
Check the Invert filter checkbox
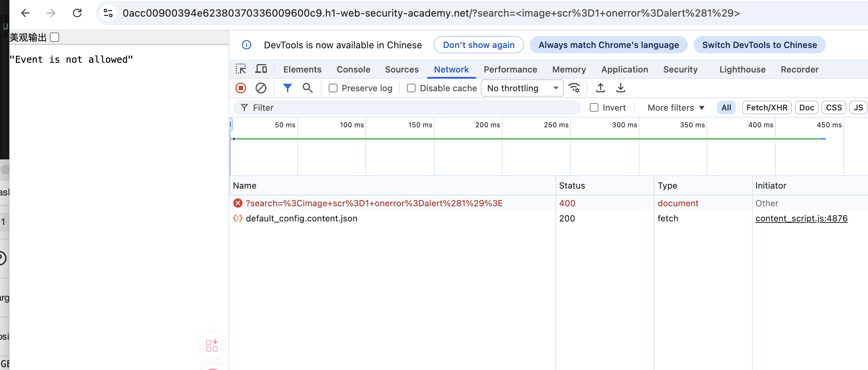pos(594,107)
